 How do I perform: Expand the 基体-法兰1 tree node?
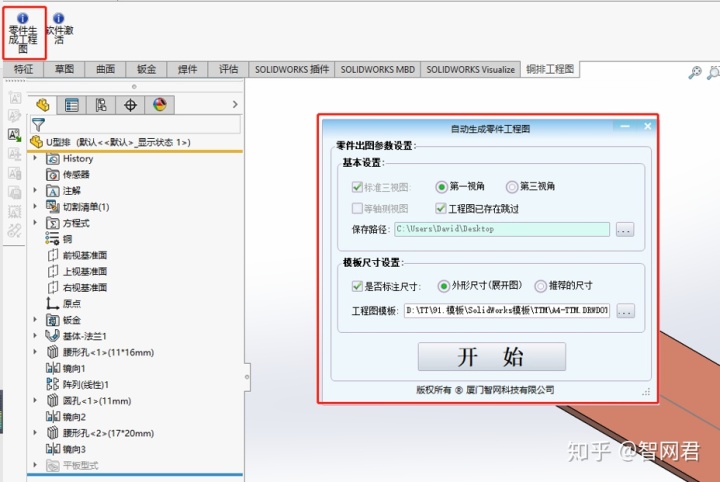[x=35, y=336]
